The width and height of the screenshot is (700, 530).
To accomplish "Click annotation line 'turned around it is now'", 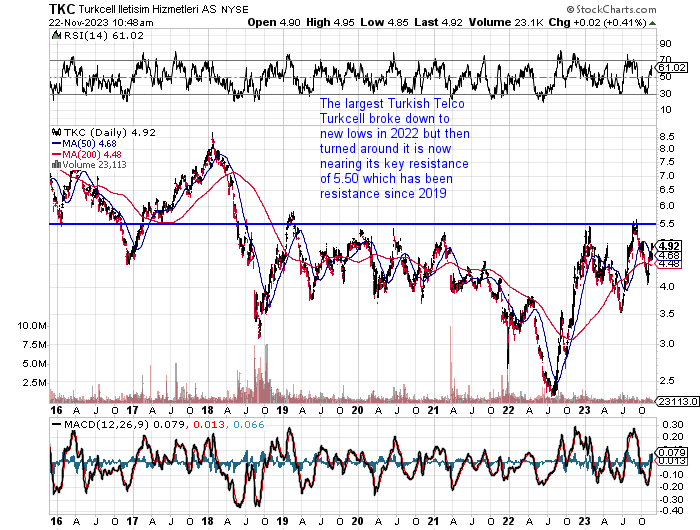I will pos(385,149).
